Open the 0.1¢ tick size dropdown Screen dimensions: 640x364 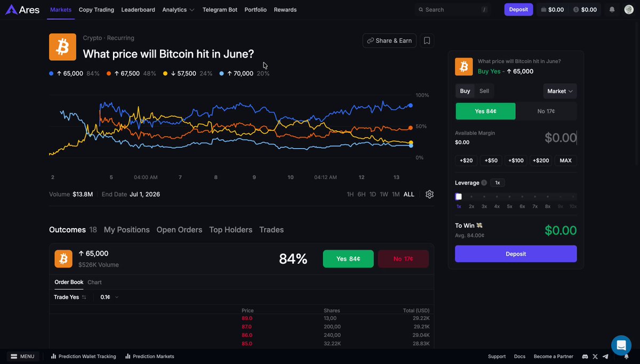(109, 297)
